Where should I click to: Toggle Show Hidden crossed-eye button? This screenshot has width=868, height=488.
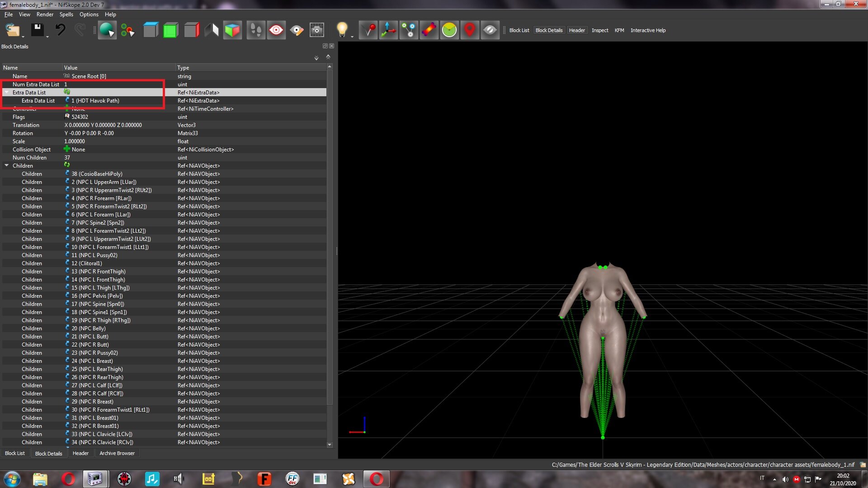tap(490, 30)
